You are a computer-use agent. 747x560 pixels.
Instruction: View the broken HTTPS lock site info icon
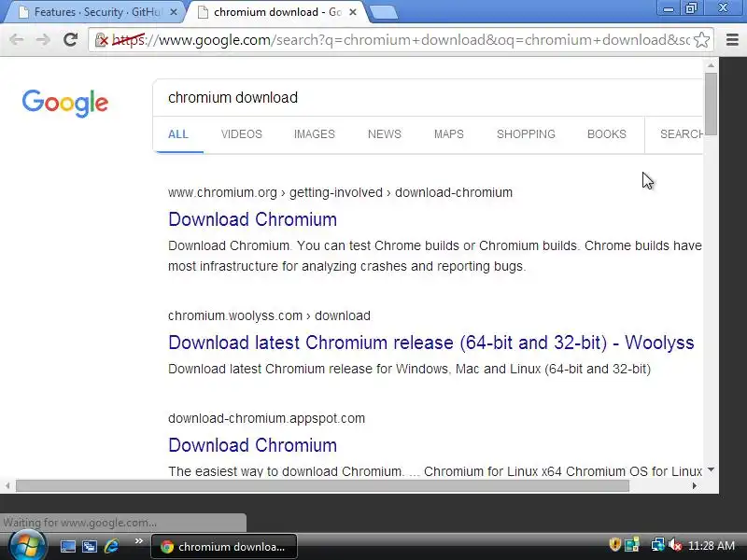[x=101, y=39]
